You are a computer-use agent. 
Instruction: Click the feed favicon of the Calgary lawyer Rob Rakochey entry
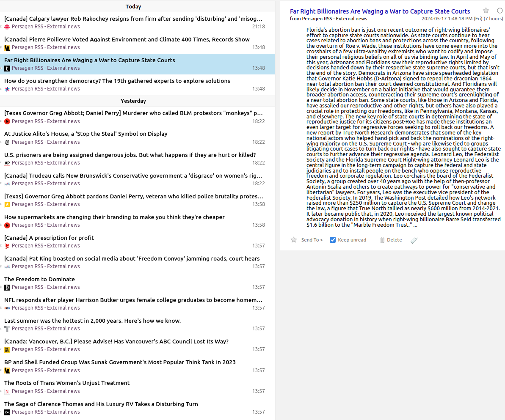click(7, 27)
